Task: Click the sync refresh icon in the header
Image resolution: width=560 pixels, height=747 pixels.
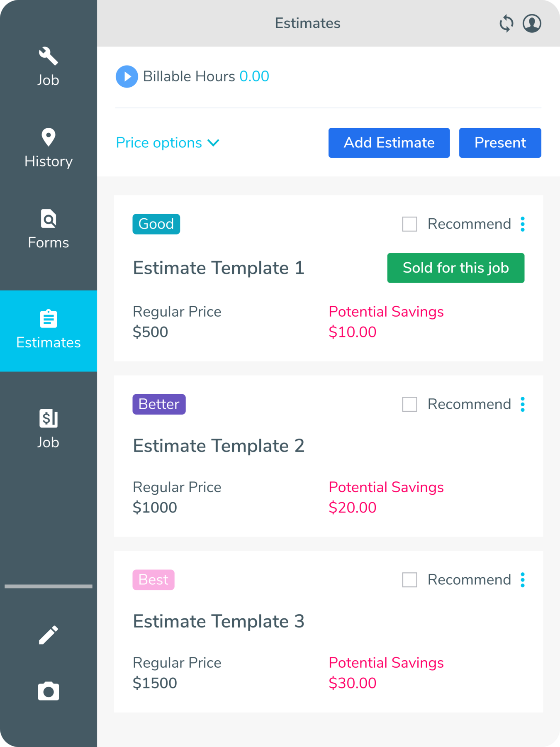Action: pos(506,24)
